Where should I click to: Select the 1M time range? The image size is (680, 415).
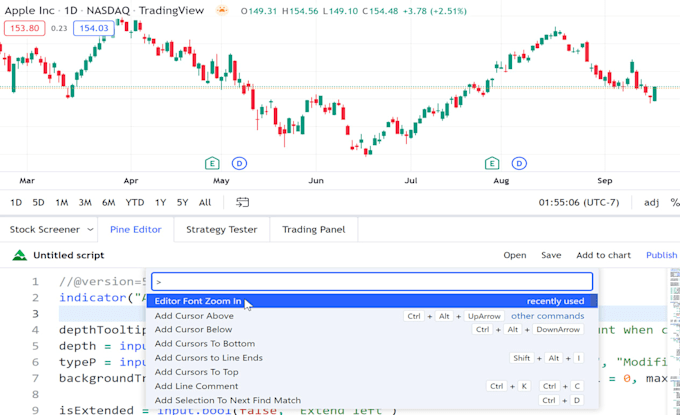click(x=62, y=203)
